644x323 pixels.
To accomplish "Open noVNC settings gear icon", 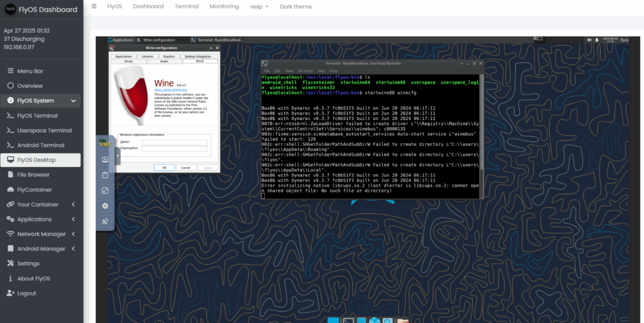I will click(x=105, y=206).
